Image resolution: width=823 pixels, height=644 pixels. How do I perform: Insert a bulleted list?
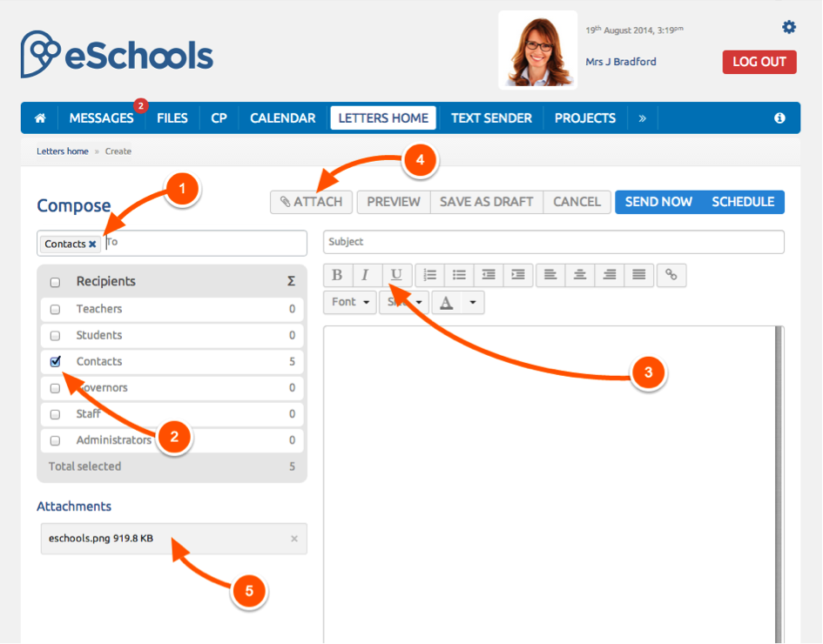[x=459, y=275]
